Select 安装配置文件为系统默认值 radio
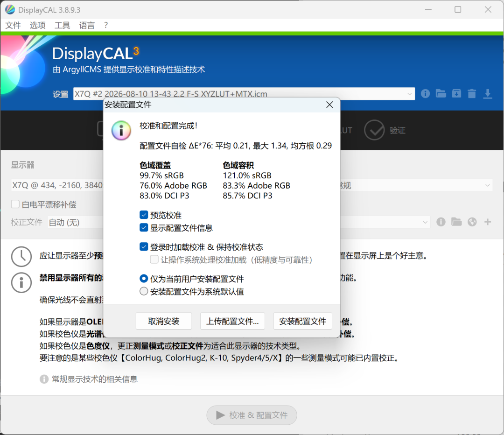 (x=144, y=291)
